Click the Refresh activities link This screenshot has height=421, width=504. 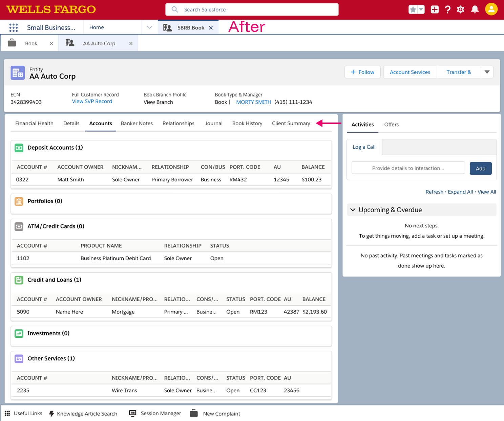[434, 192]
